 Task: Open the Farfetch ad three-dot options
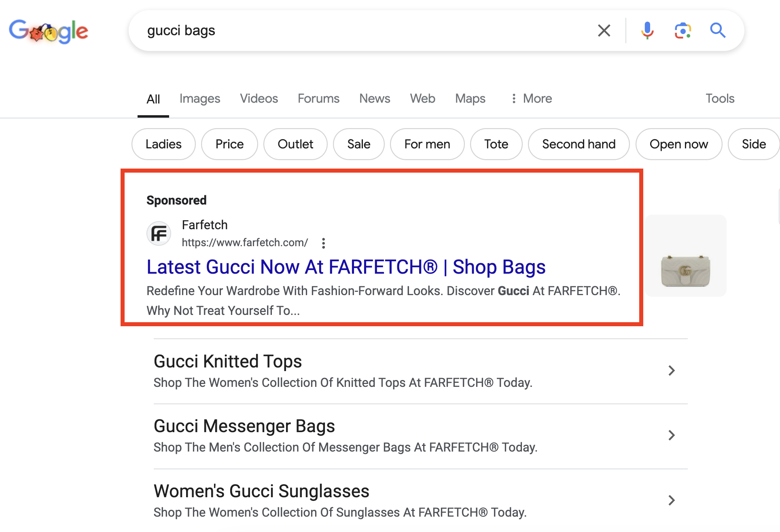(x=323, y=243)
